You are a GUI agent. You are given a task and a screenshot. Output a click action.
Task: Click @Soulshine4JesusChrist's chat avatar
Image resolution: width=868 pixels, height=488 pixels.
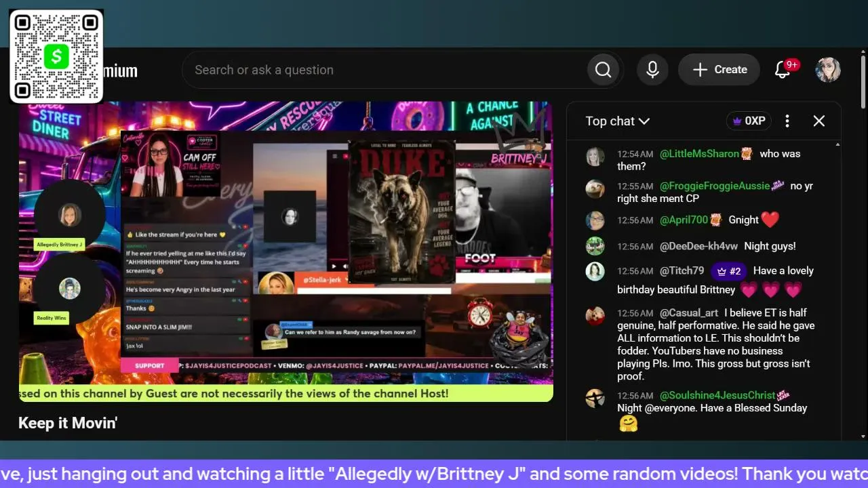(x=595, y=398)
